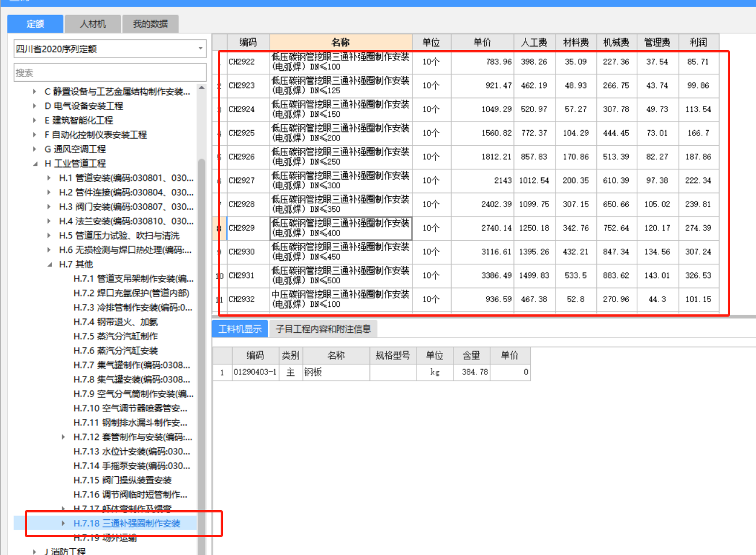
Task: Select tree item H.7.10 空气调节器喷雾管安装
Action: point(130,408)
